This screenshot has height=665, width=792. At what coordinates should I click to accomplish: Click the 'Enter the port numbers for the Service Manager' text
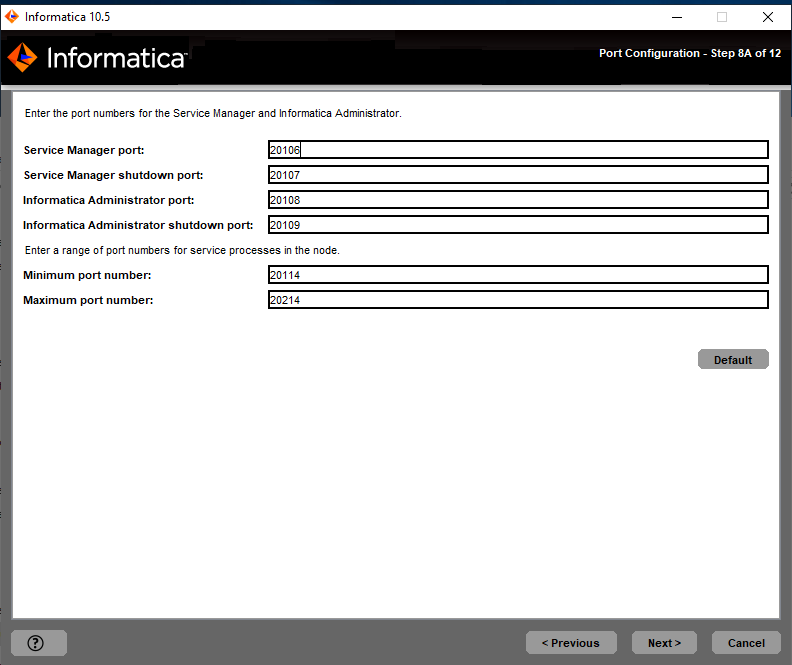click(213, 113)
